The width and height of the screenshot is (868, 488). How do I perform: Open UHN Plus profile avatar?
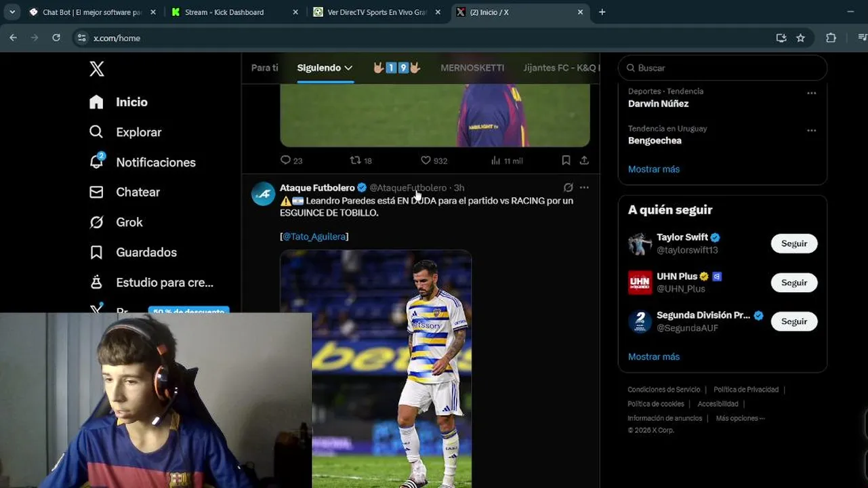(640, 283)
